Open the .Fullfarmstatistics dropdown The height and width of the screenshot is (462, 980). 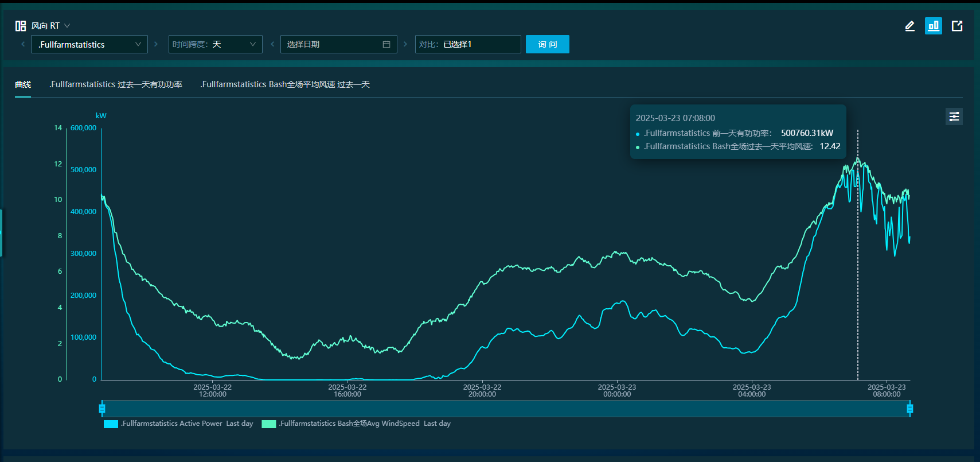[x=89, y=44]
